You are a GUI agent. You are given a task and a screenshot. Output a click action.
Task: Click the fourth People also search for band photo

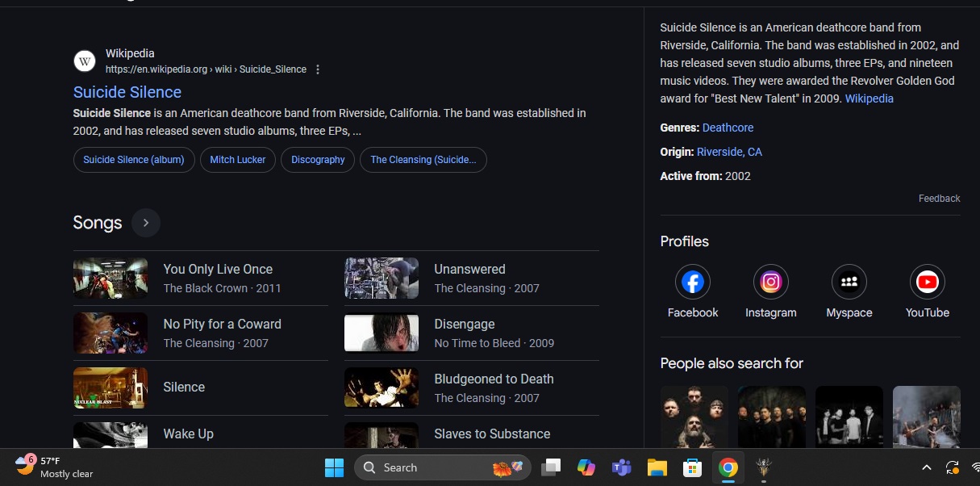(927, 417)
